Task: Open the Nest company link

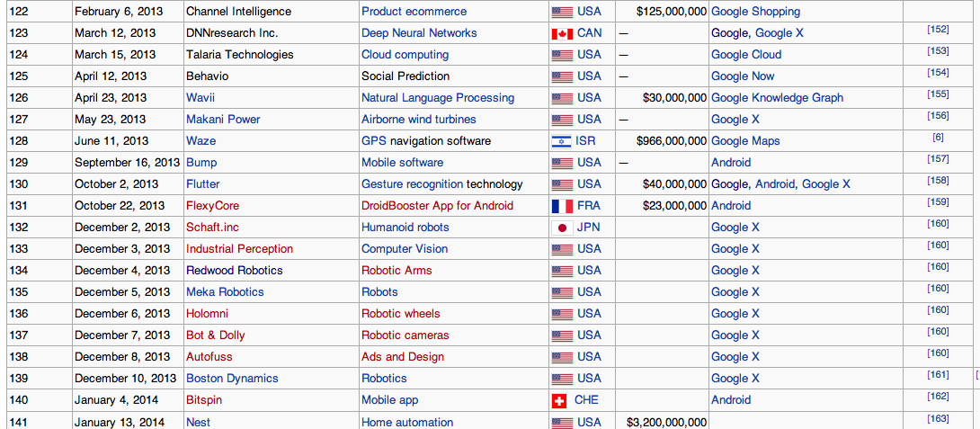Action: [198, 422]
